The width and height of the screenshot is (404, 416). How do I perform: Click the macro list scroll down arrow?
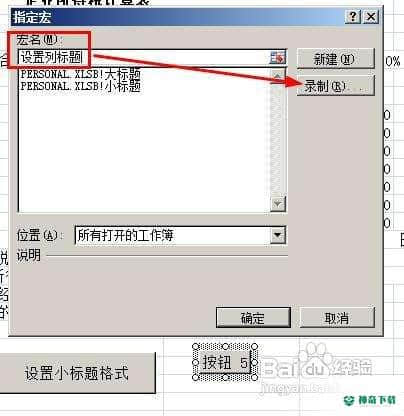click(278, 204)
